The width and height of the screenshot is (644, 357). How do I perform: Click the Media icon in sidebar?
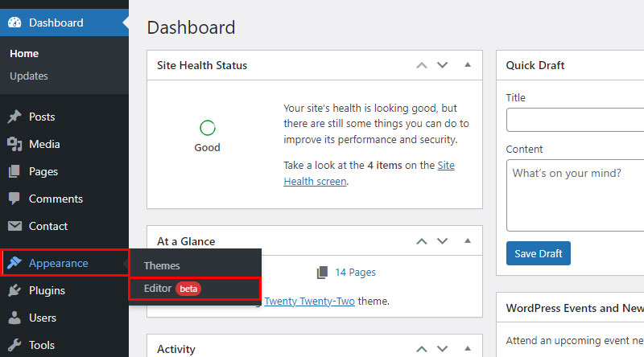(x=14, y=144)
